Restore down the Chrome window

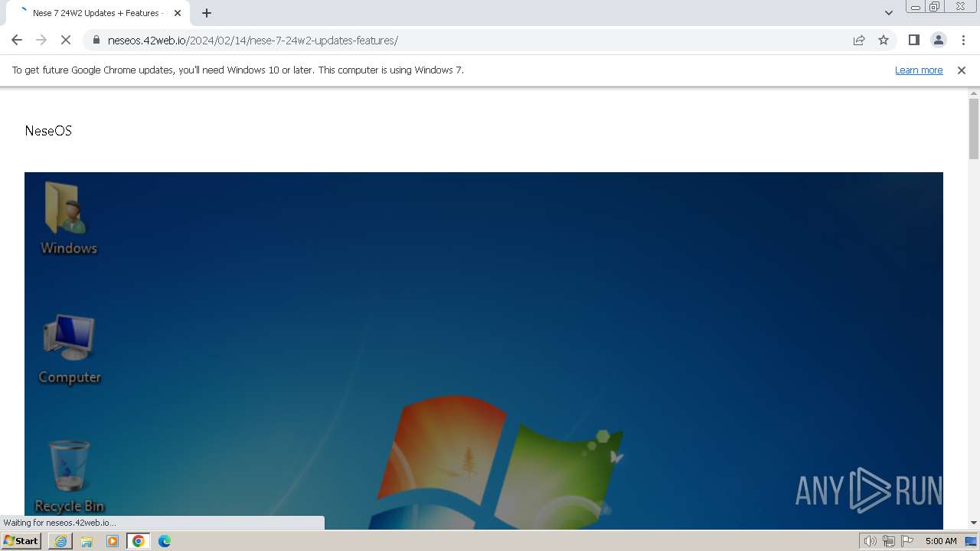pos(935,7)
